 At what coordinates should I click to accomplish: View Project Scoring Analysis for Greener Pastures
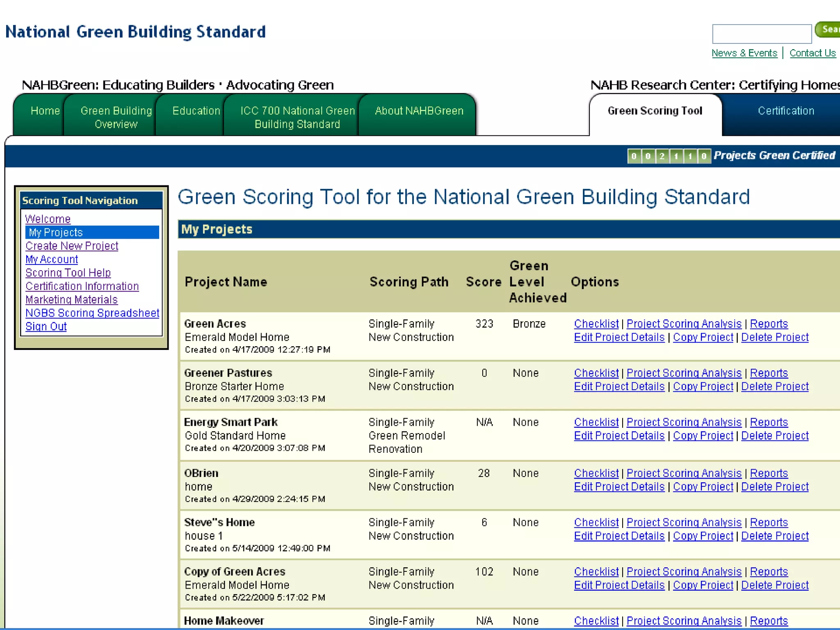tap(684, 373)
